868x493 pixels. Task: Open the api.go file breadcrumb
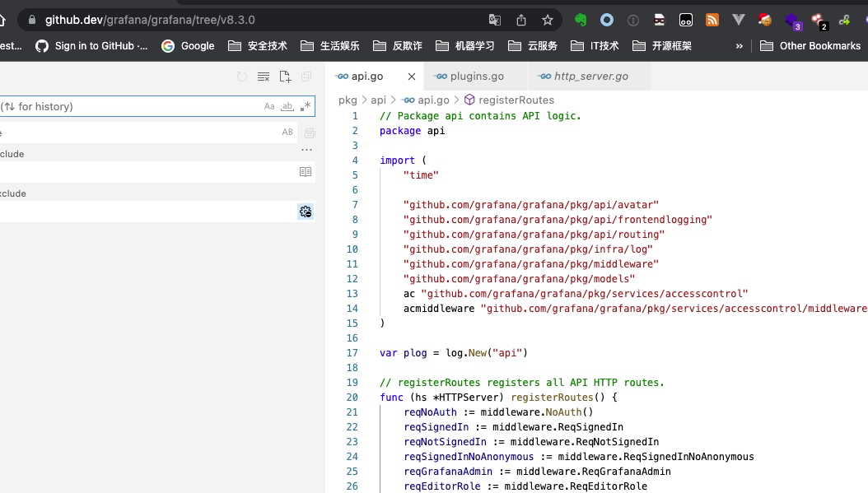(x=427, y=100)
